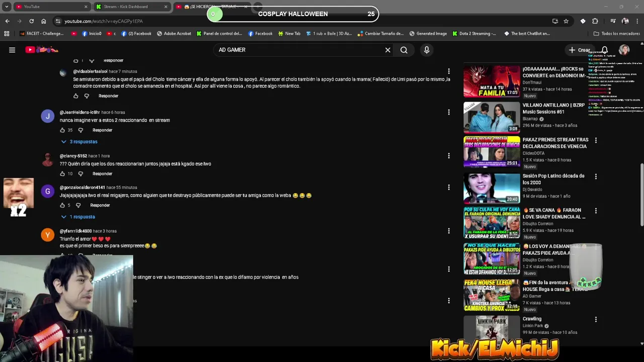Open the Todos los marcadores bookmarks folder
The image size is (644, 362).
click(x=616, y=34)
